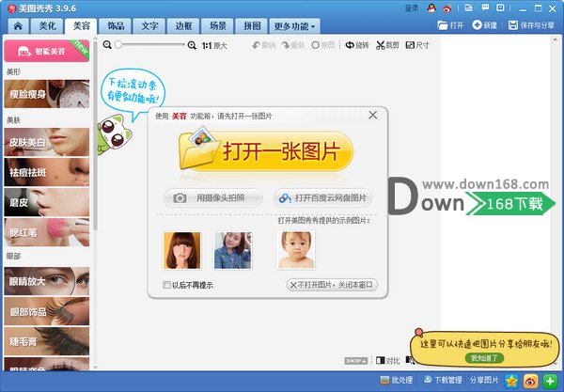This screenshot has height=392, width=564.
Task: Click the 撤销 undo button
Action: click(x=263, y=45)
